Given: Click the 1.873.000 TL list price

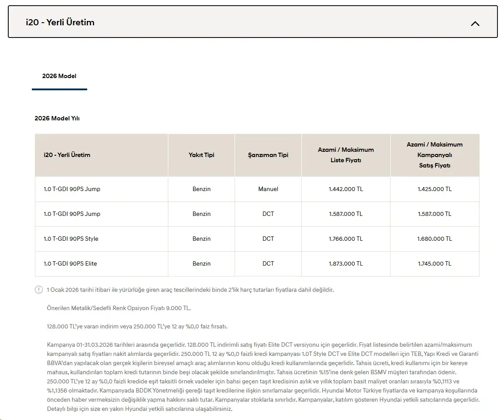Looking at the screenshot, I should [x=346, y=264].
